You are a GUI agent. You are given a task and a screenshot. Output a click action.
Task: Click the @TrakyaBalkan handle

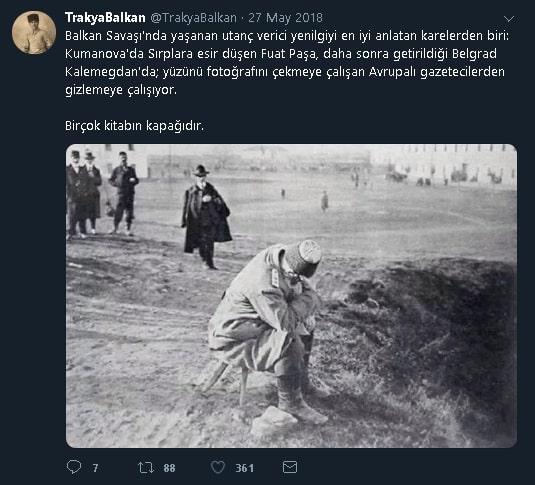(193, 18)
